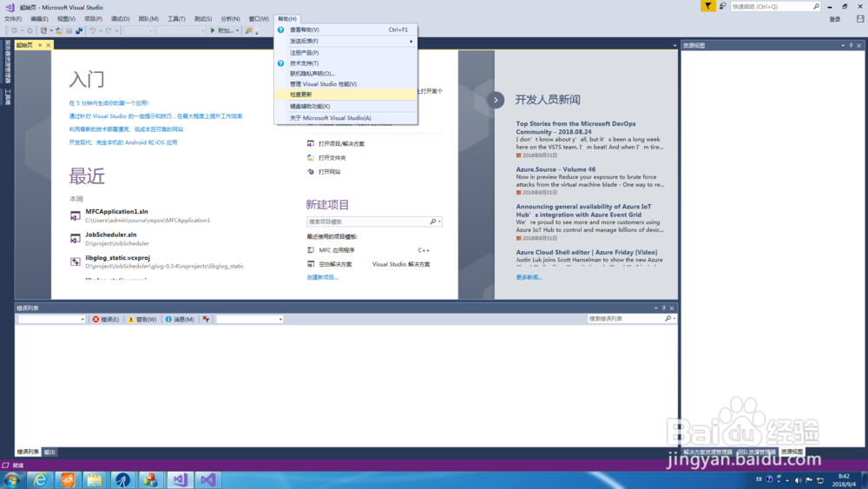Click the file explorer icon on taskbar
Screen dimensions: 868x489
coord(95,480)
